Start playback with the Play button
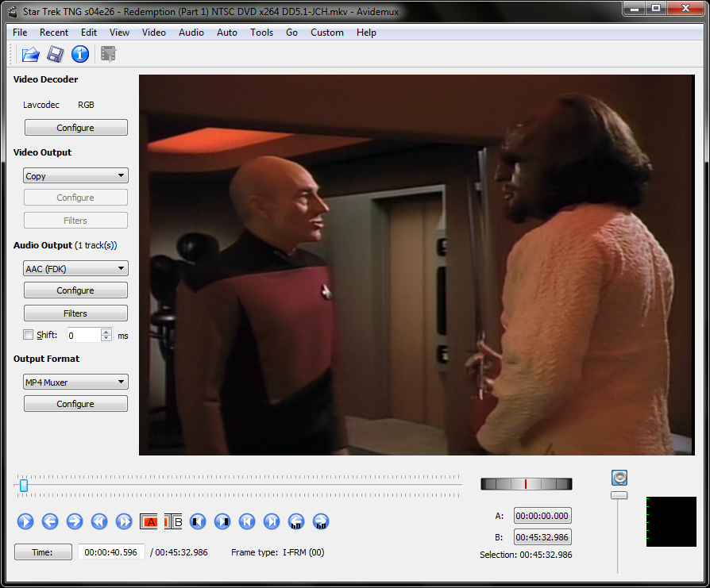This screenshot has width=710, height=588. coord(25,521)
